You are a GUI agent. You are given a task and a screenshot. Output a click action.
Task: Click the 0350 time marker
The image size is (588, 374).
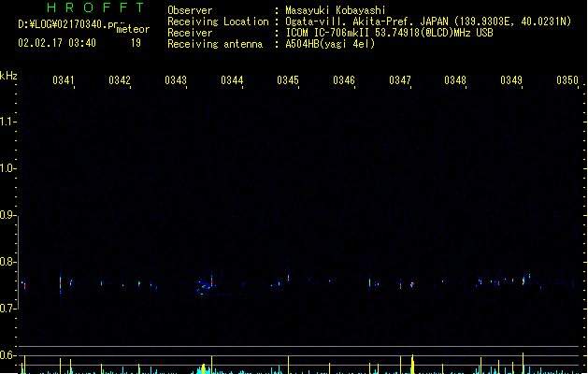click(x=567, y=80)
